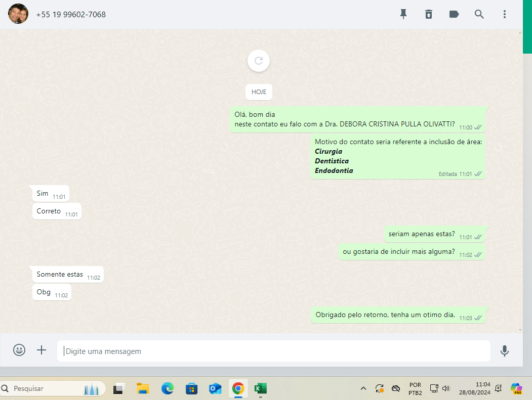Open Outlook from the taskbar
The height and width of the screenshot is (400, 532).
[x=216, y=388]
